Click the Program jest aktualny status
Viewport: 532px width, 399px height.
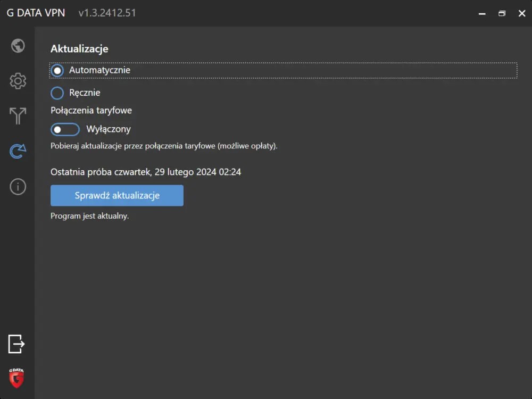(x=89, y=216)
